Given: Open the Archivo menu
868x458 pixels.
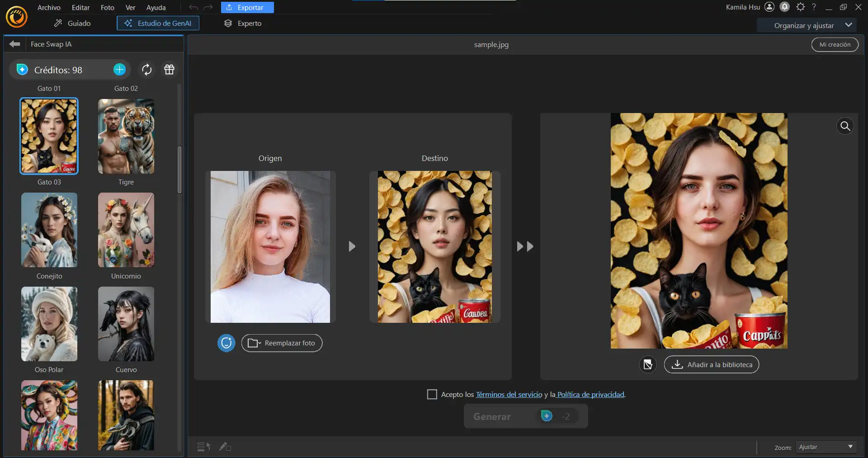Looking at the screenshot, I should click(49, 7).
